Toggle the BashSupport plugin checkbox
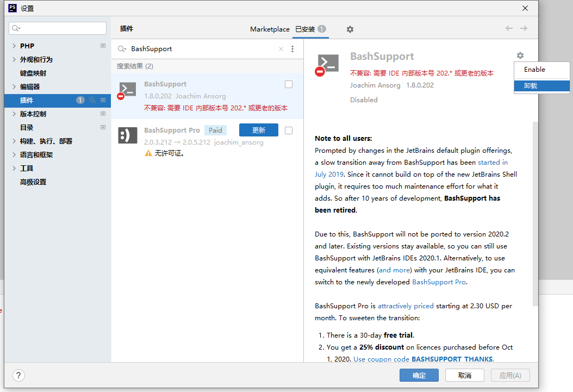The image size is (573, 392). 289,84
